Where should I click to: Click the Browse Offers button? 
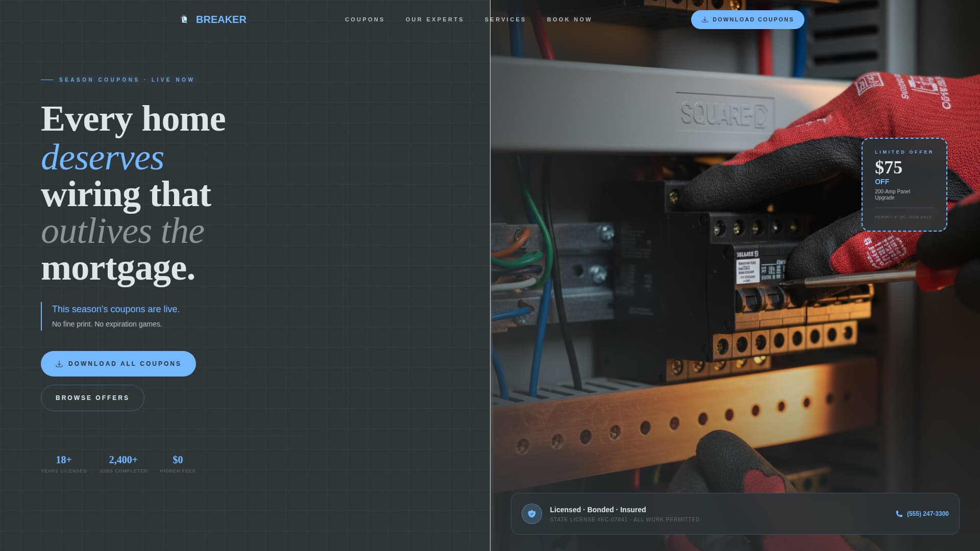pyautogui.click(x=92, y=398)
